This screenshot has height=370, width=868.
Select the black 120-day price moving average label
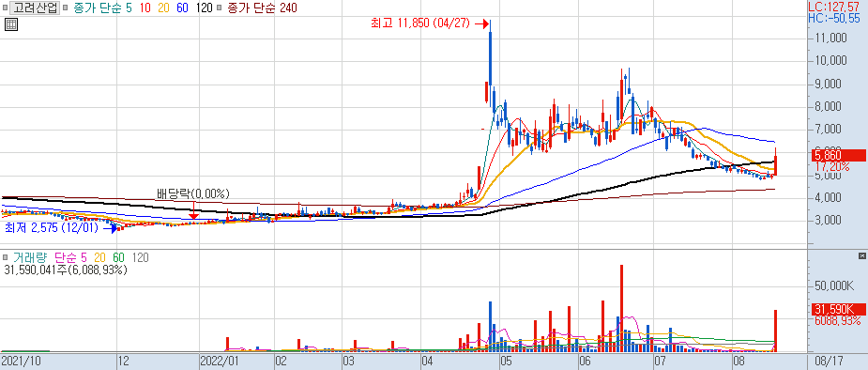pyautogui.click(x=205, y=8)
